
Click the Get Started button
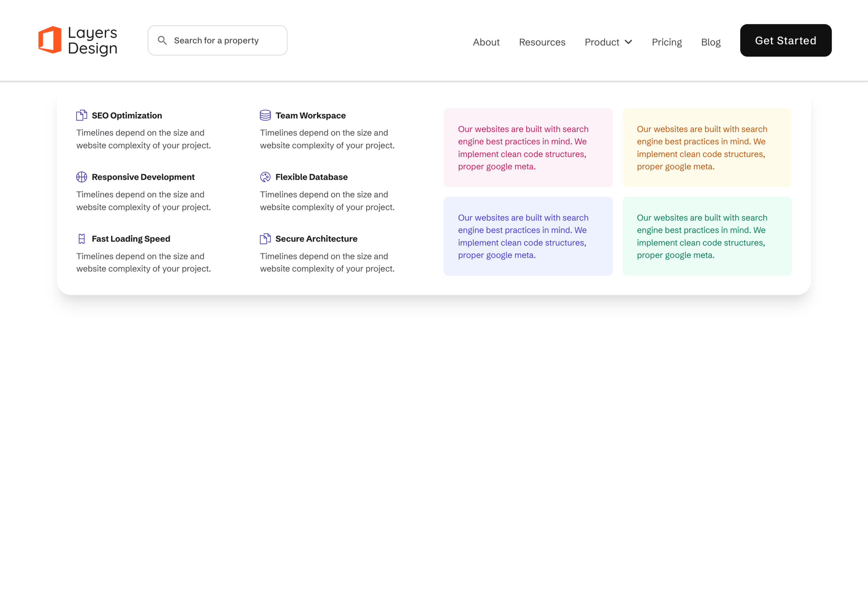(786, 40)
